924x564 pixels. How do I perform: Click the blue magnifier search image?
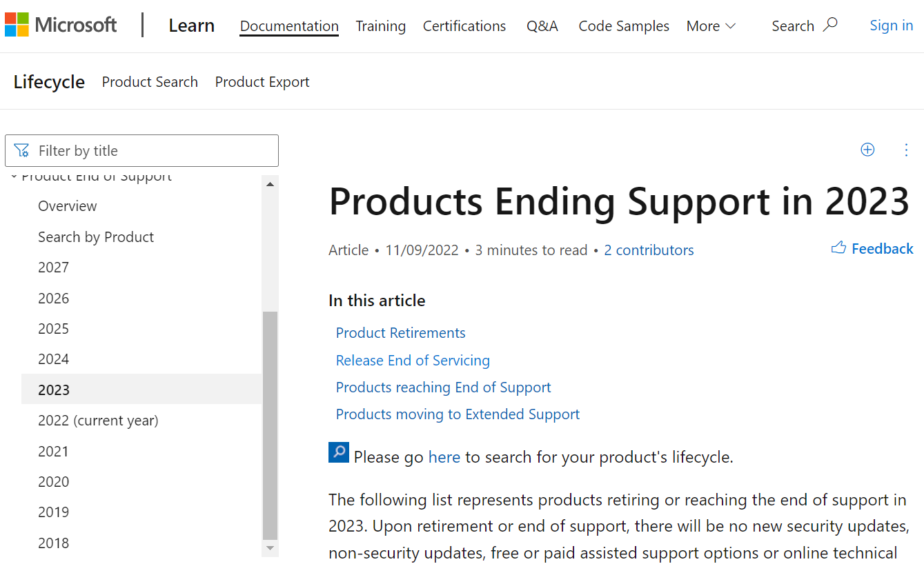[x=339, y=452]
